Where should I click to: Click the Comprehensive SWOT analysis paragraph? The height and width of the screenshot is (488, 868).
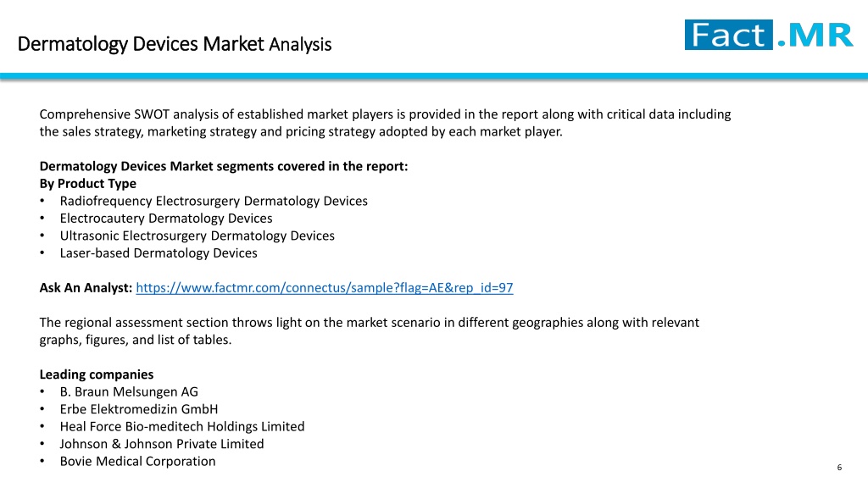[x=386, y=123]
